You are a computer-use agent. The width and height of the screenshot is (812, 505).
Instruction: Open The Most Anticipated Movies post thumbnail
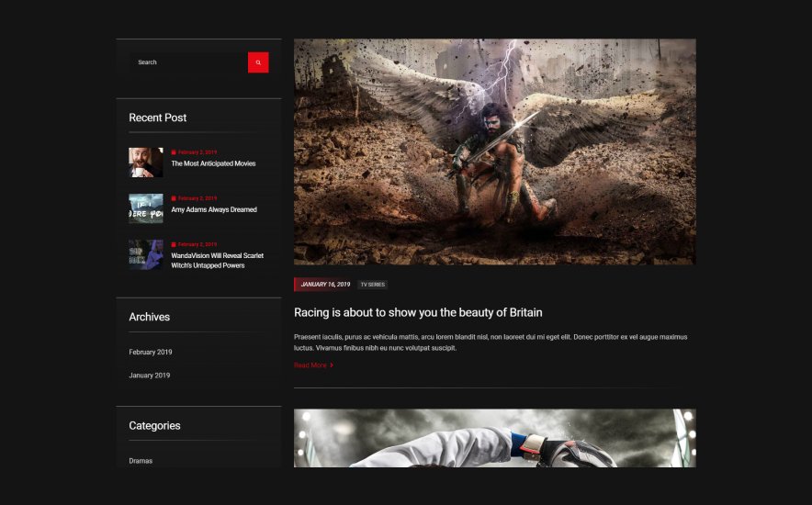pyautogui.click(x=146, y=163)
